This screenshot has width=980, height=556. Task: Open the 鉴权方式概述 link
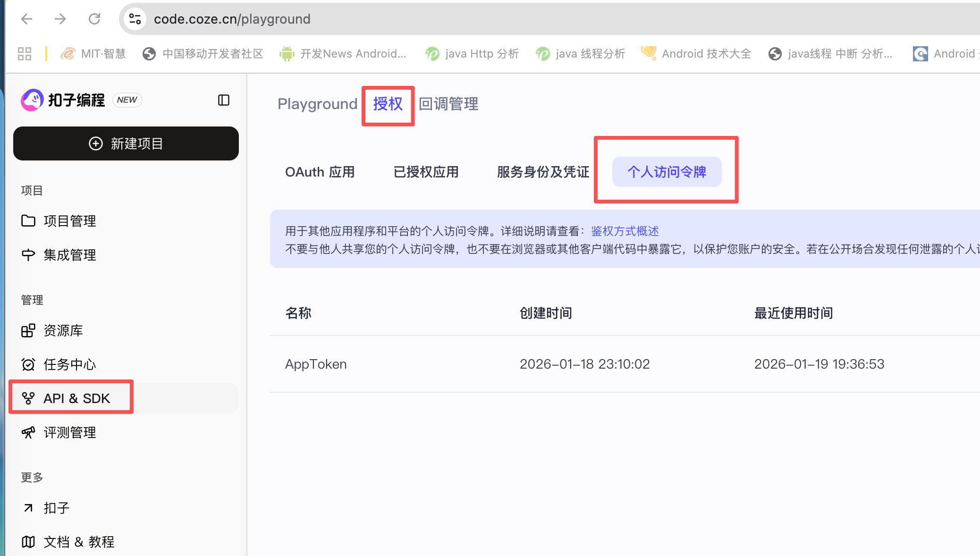pos(625,231)
